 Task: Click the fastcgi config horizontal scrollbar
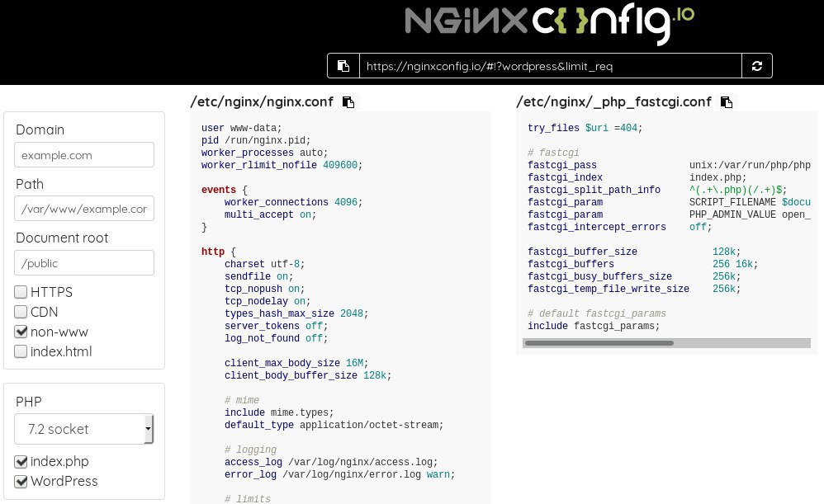[599, 343]
